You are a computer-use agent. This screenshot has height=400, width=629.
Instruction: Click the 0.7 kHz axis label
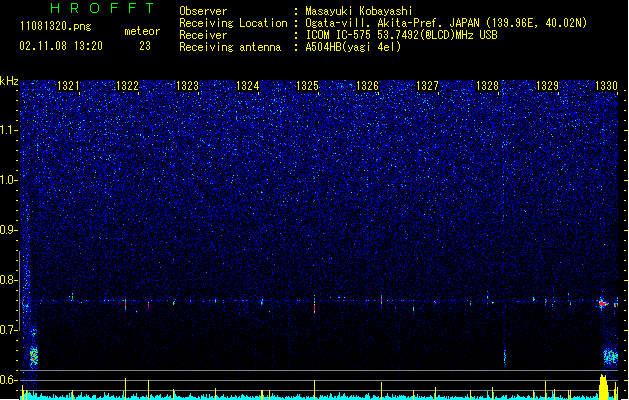9,330
